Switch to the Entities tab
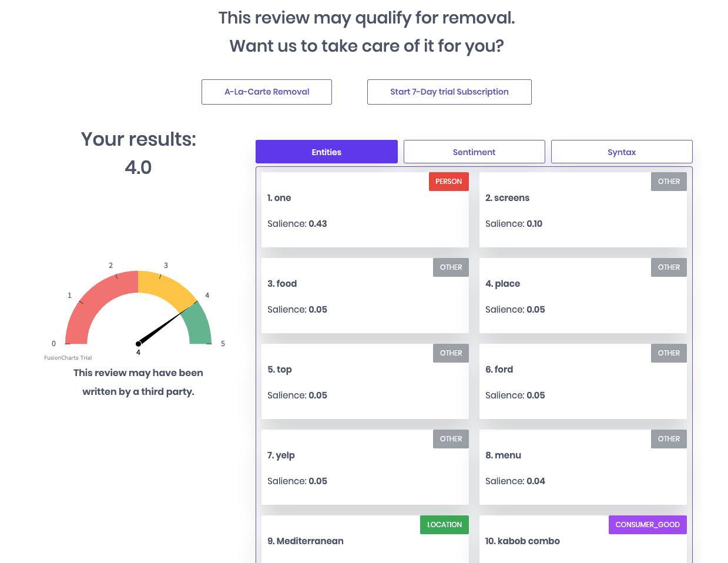728x563 pixels. (x=326, y=152)
